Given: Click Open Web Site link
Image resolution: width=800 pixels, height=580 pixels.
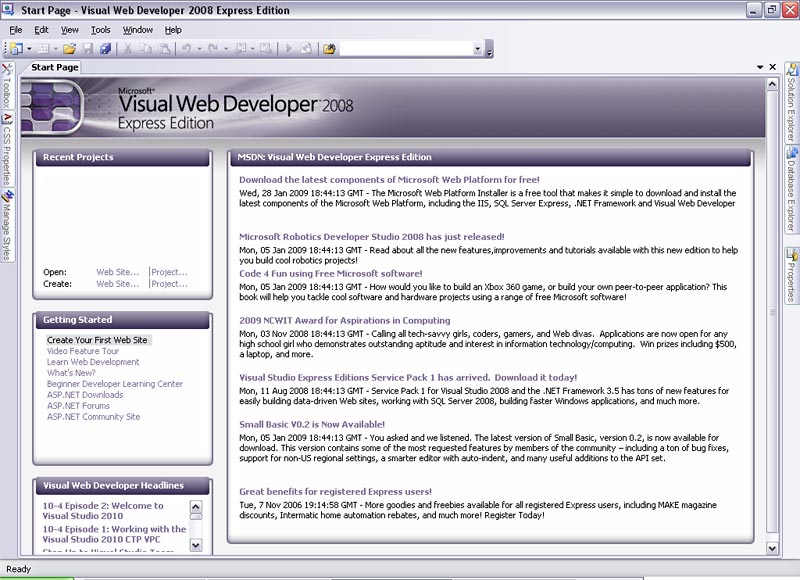Looking at the screenshot, I should (x=117, y=272).
